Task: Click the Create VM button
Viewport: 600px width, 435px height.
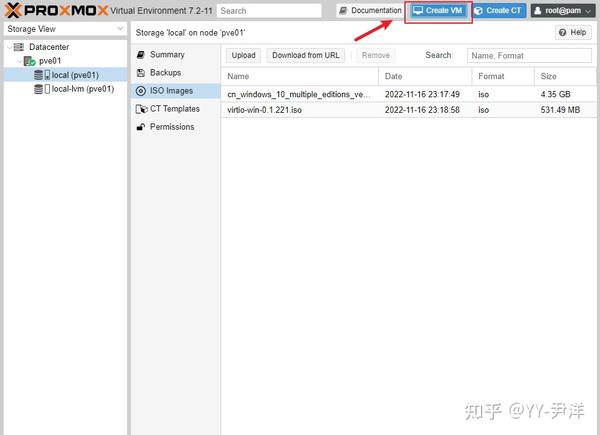Action: tap(439, 11)
